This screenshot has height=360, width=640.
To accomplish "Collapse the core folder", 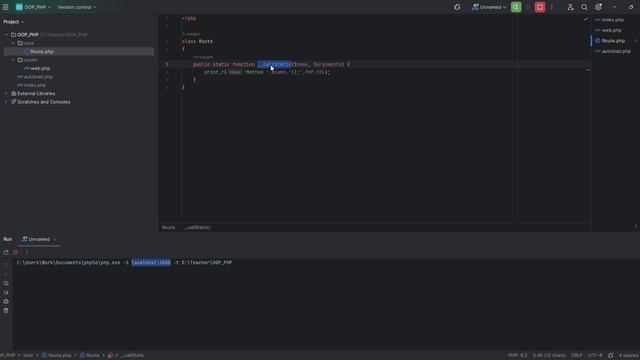I will pos(13,43).
